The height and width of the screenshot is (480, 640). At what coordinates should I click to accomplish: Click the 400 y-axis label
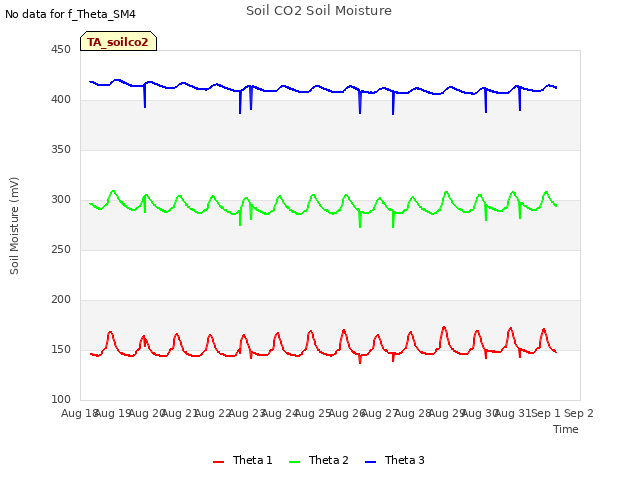61,100
